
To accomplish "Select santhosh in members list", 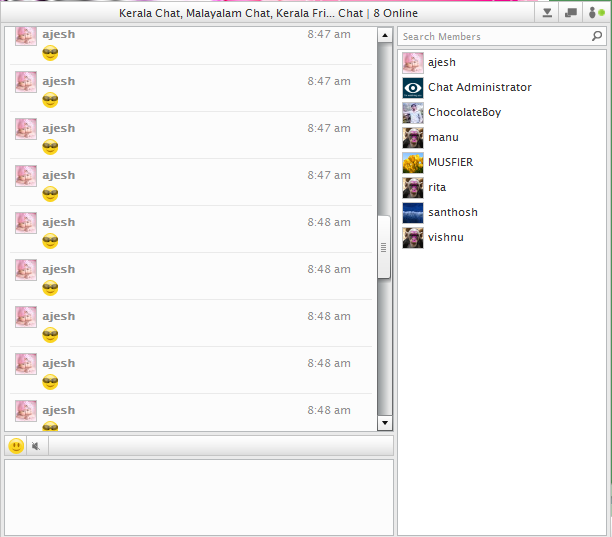I will point(502,212).
